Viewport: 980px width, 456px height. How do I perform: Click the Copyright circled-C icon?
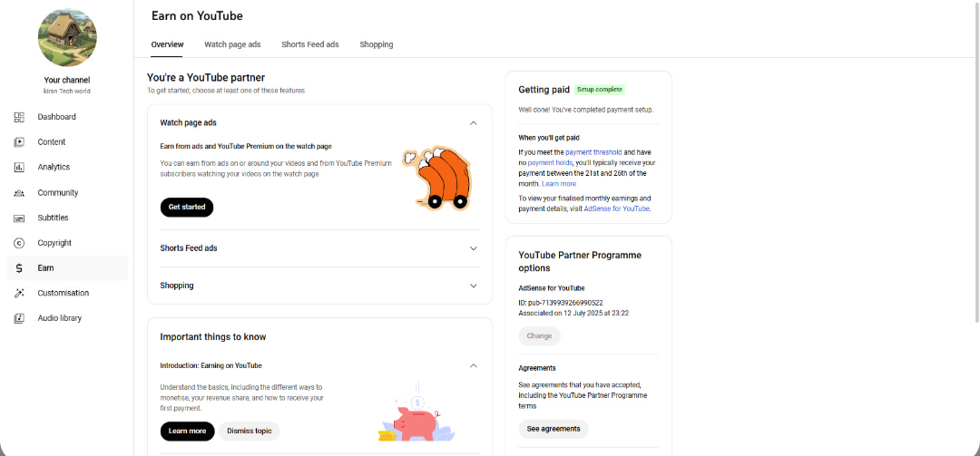pyautogui.click(x=19, y=243)
